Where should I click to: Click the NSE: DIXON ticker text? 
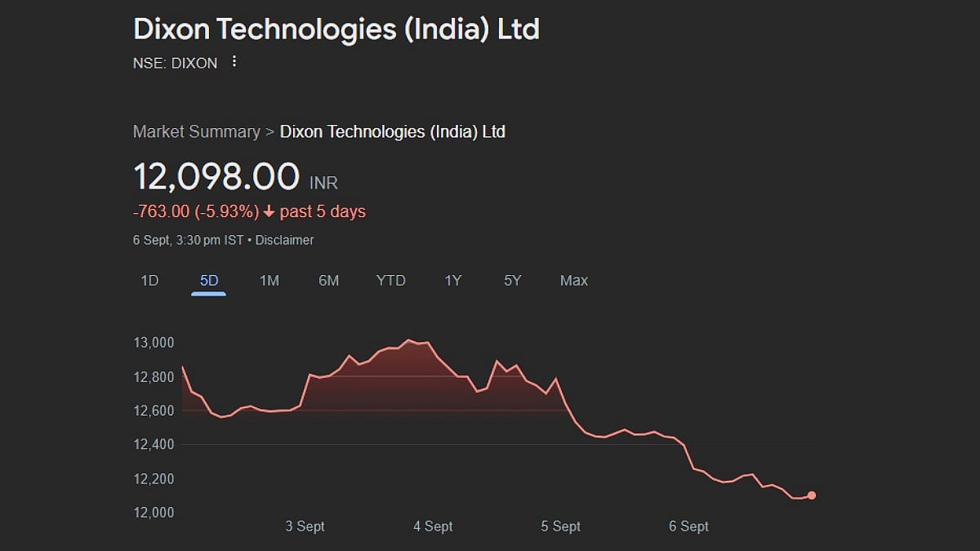click(x=175, y=63)
